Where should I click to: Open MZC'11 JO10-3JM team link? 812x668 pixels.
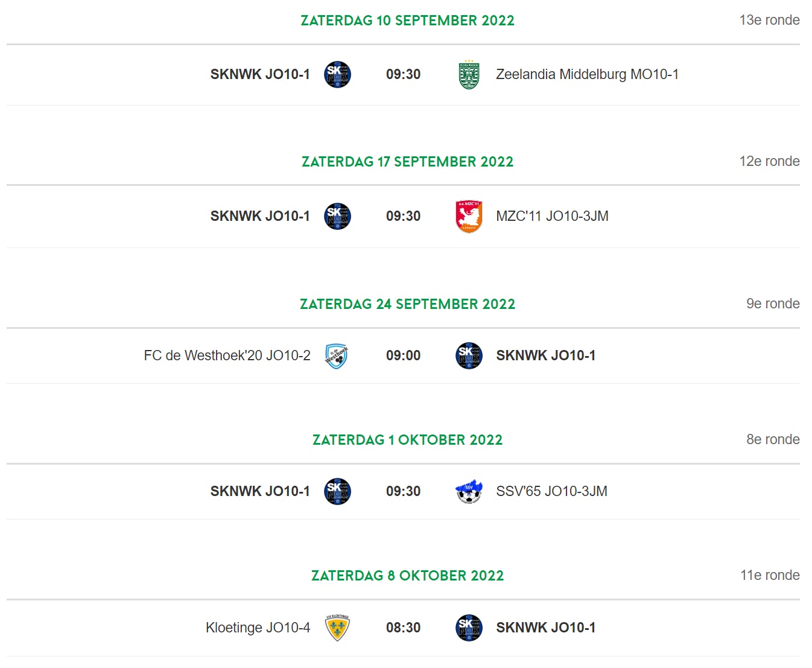(552, 216)
